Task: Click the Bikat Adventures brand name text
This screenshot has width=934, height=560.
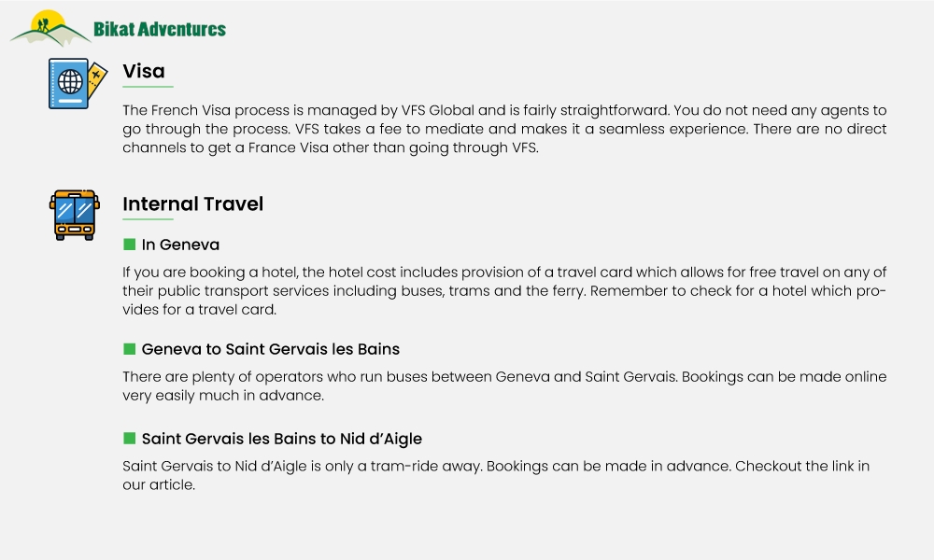Action: pos(160,29)
